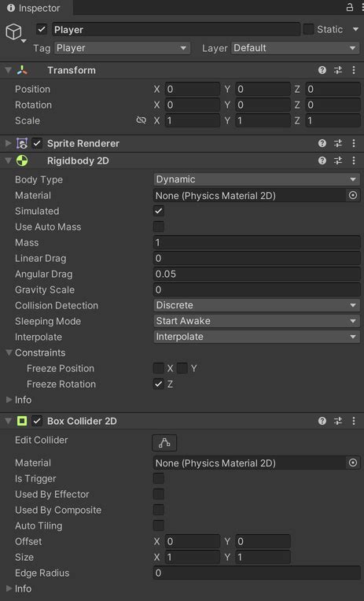This screenshot has width=364, height=601.
Task: Open the Interpolate dropdown
Action: pyautogui.click(x=256, y=337)
